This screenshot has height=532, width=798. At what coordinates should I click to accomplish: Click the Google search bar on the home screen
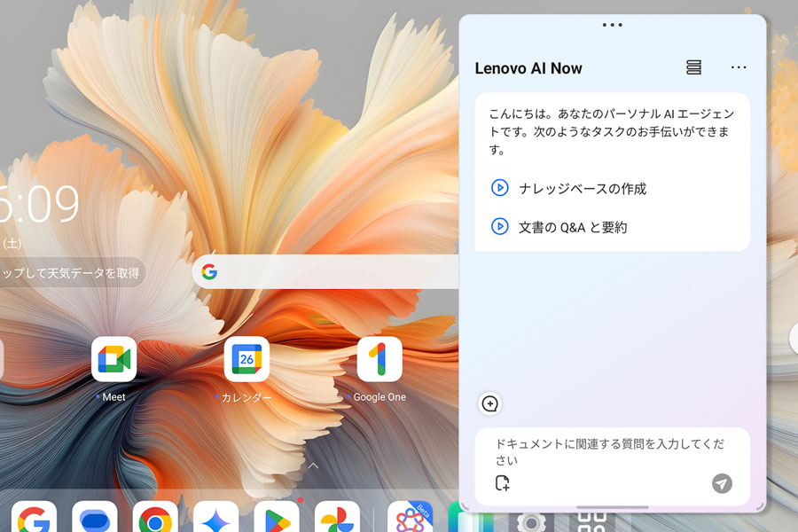click(x=325, y=272)
